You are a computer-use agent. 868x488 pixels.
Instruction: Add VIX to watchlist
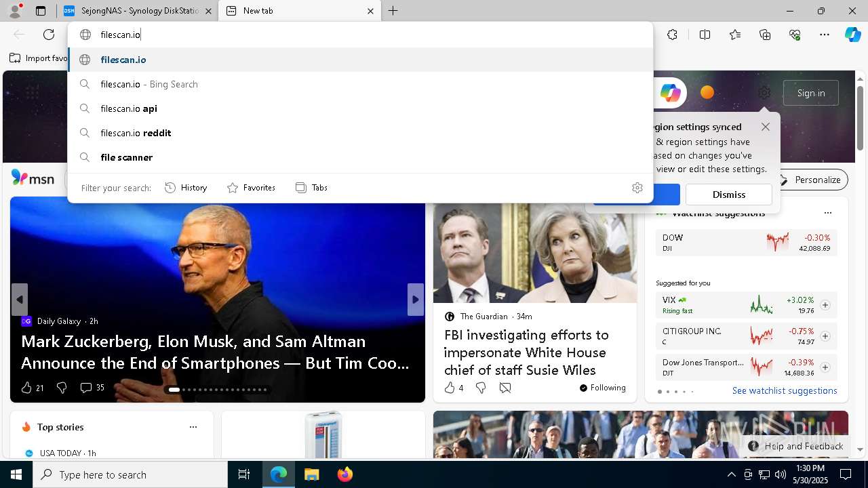(x=825, y=305)
